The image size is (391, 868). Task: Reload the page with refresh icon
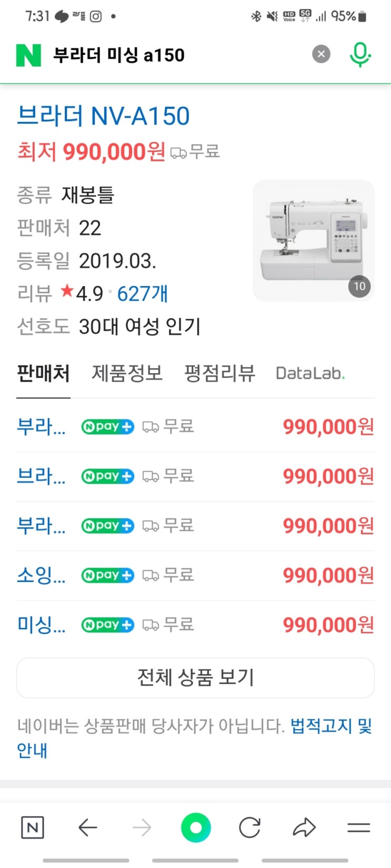(249, 828)
